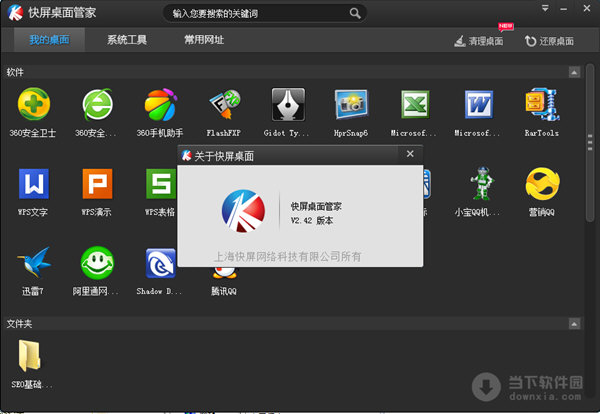Open the 阿里通网 smiley icon
600x414 pixels.
(97, 262)
